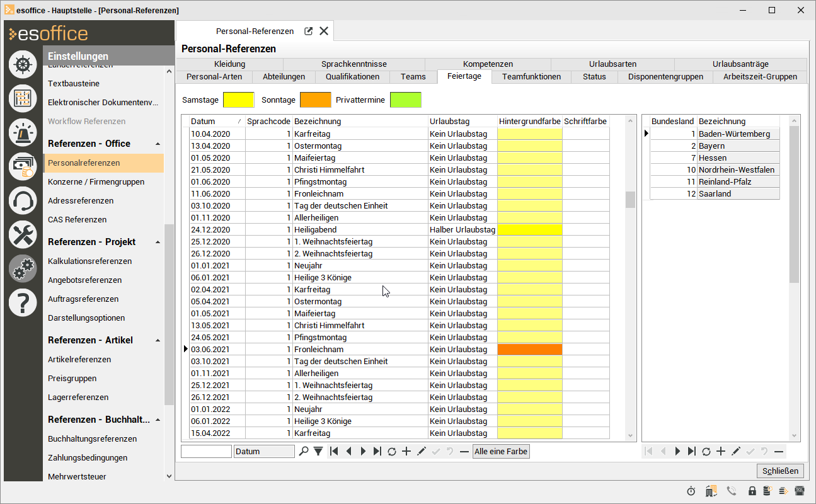Viewport: 816px width, 504px height.
Task: Click the magnifier search icon under holiday grid
Action: pos(304,451)
